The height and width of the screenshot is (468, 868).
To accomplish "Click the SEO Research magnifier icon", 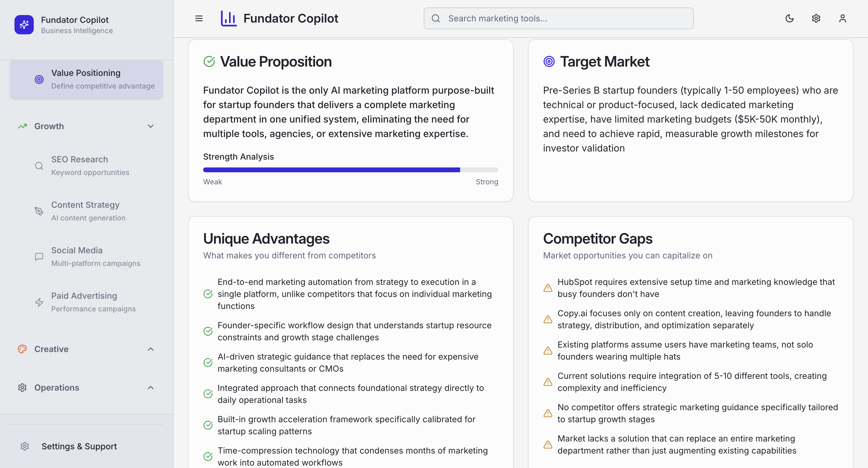I will click(x=39, y=166).
